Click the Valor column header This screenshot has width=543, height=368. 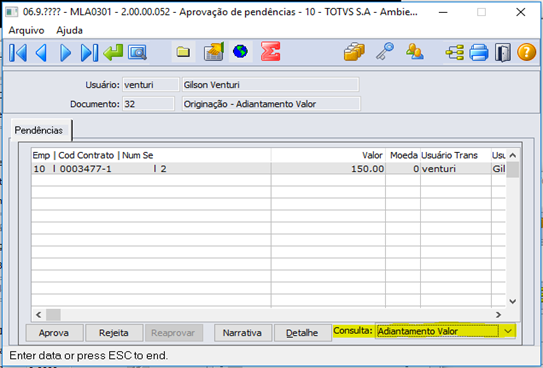328,155
